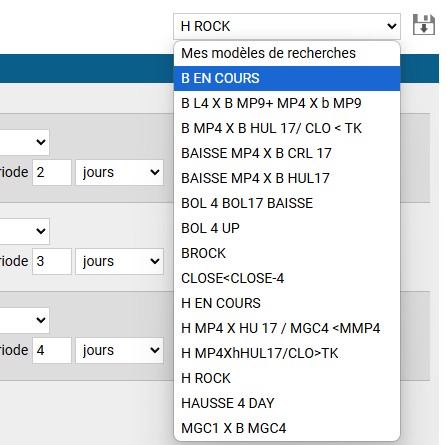Select B EN COURS from list
The image size is (446, 445).
[x=287, y=78]
